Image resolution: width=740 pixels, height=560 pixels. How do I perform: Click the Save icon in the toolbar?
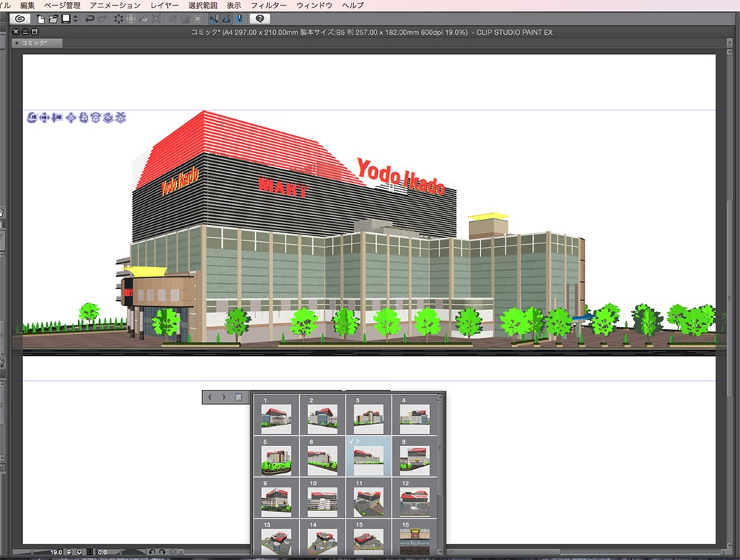pos(66,19)
